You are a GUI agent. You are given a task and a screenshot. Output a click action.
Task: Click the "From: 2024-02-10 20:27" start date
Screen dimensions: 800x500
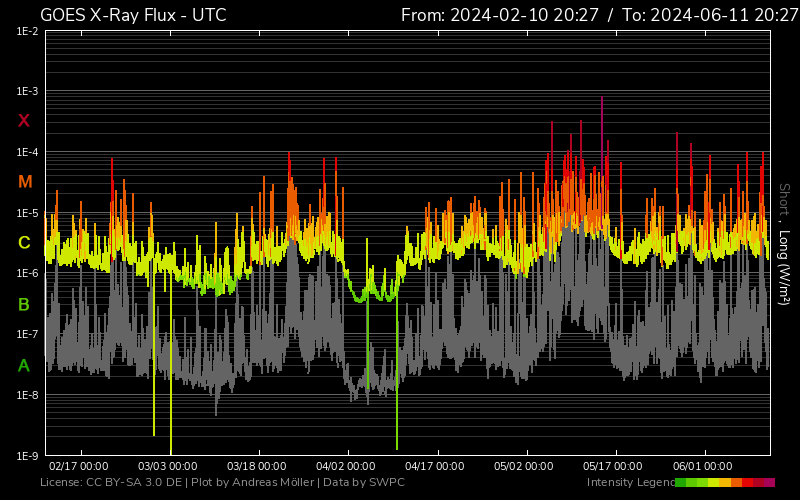click(499, 15)
